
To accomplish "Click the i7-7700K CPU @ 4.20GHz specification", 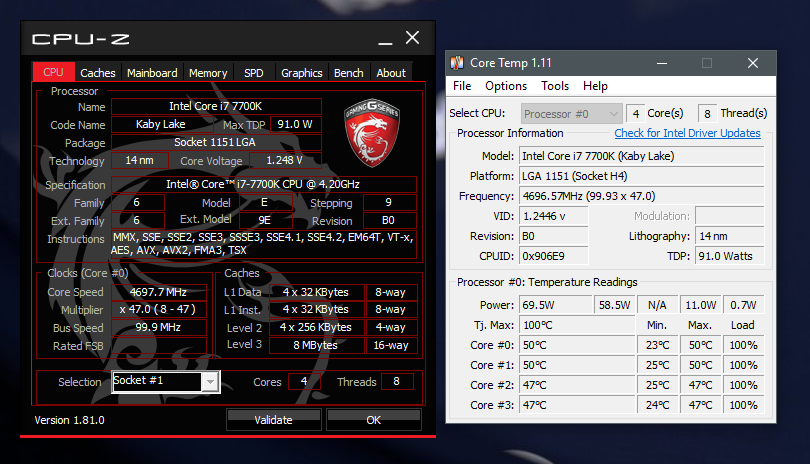I will click(x=263, y=184).
